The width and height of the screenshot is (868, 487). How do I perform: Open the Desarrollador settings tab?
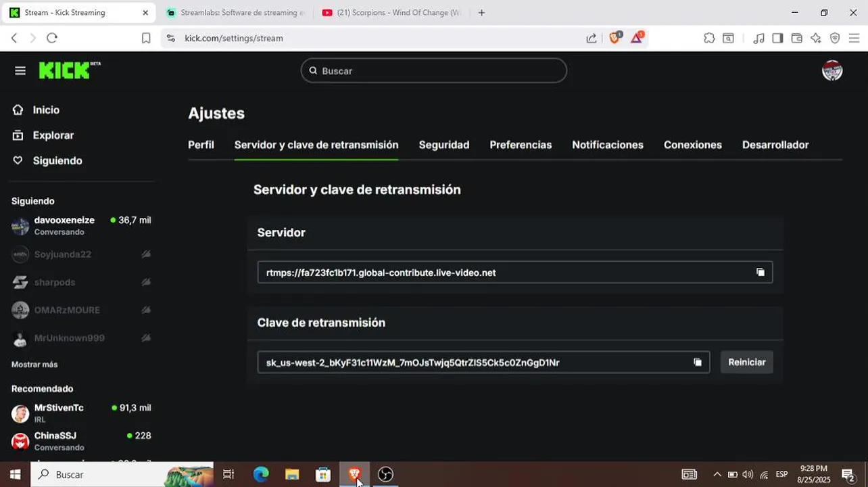(775, 145)
